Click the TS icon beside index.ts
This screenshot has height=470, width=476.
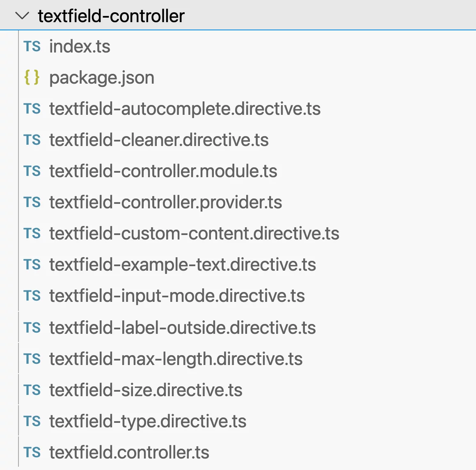(x=32, y=46)
